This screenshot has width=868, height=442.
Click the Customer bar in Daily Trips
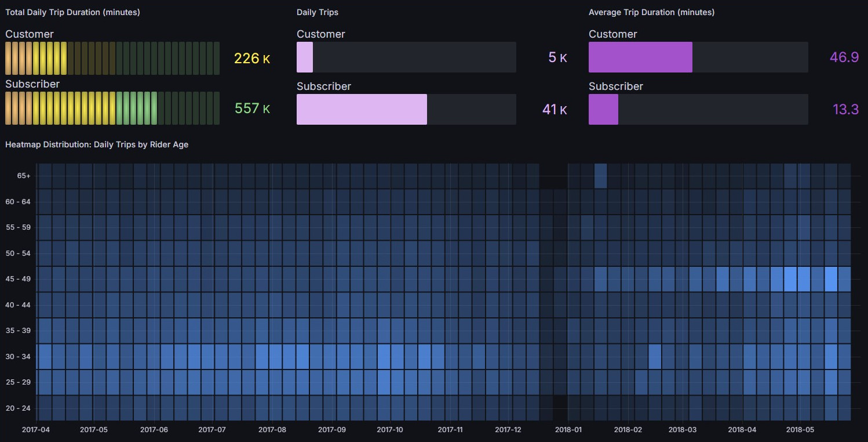[x=406, y=57]
